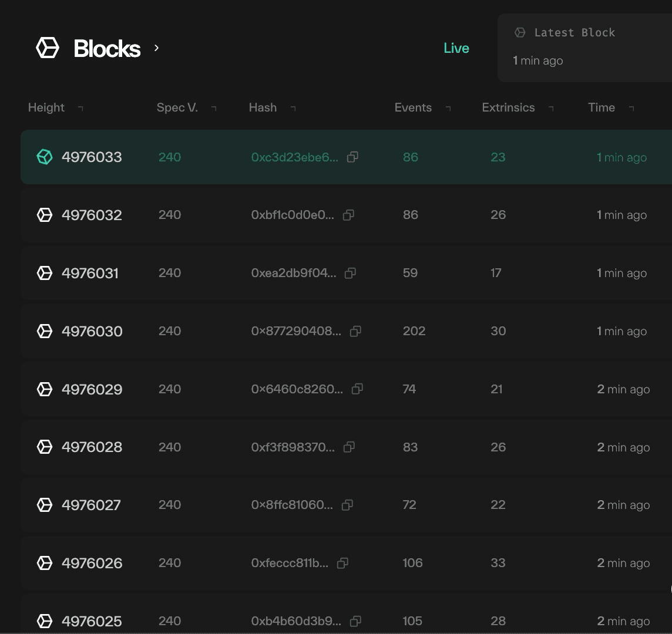Toggle the Live updates indicator
Screen dimensions: 672x634
coord(456,48)
